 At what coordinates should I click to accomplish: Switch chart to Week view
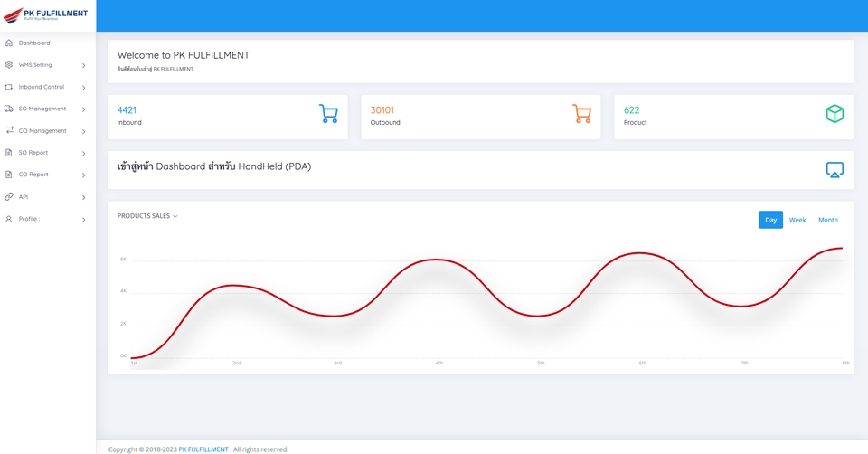click(x=797, y=220)
